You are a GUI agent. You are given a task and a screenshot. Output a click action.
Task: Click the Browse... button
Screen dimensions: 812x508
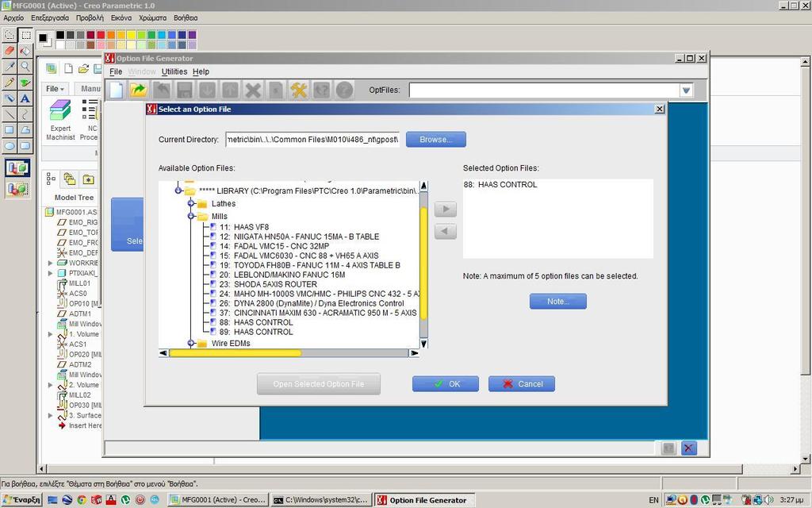436,140
